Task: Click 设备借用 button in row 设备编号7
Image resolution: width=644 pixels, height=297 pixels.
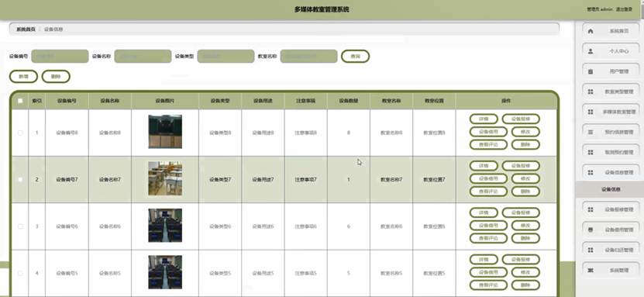Action: click(488, 178)
